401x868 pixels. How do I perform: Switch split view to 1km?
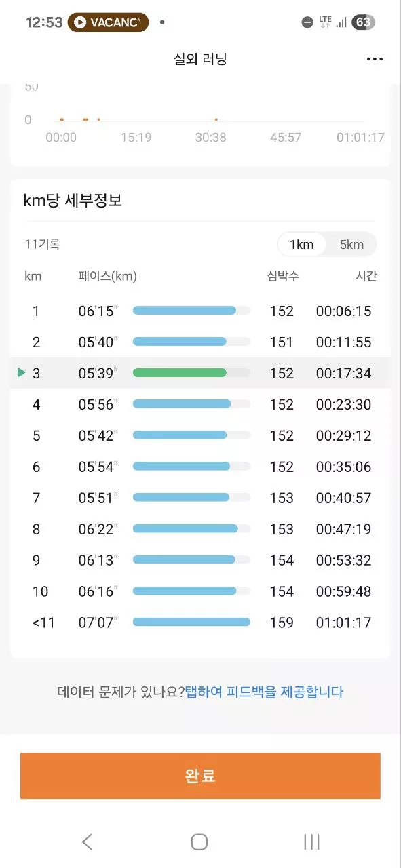click(x=302, y=245)
